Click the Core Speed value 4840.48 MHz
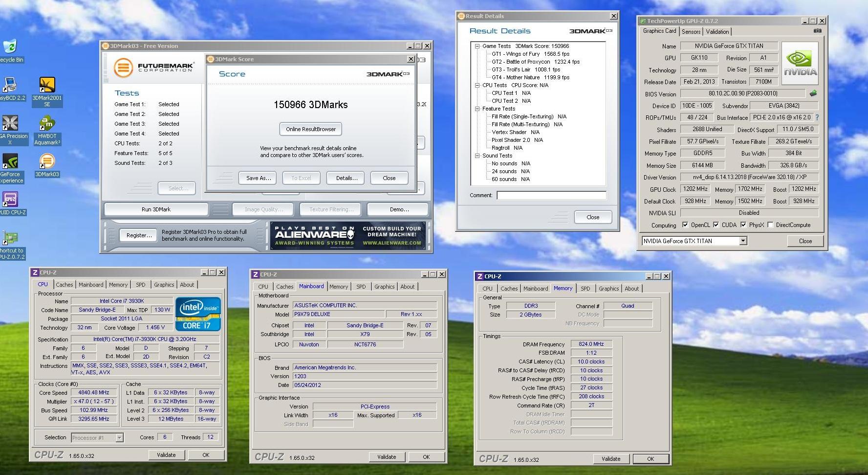The image size is (868, 475). click(x=94, y=392)
